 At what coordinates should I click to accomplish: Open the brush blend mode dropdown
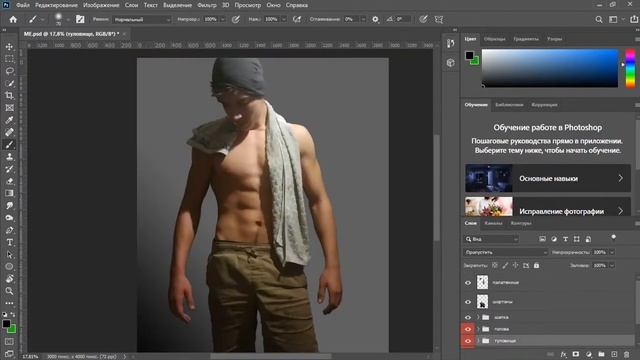[142, 20]
